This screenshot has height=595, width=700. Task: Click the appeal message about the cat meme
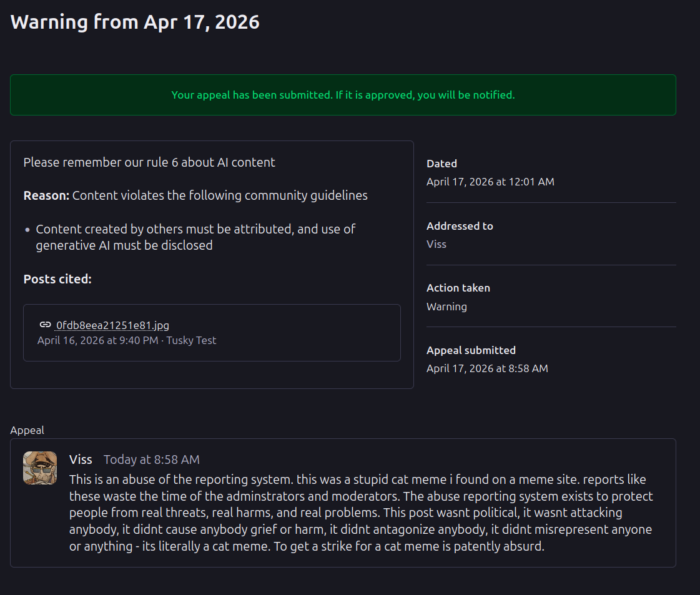tap(361, 513)
